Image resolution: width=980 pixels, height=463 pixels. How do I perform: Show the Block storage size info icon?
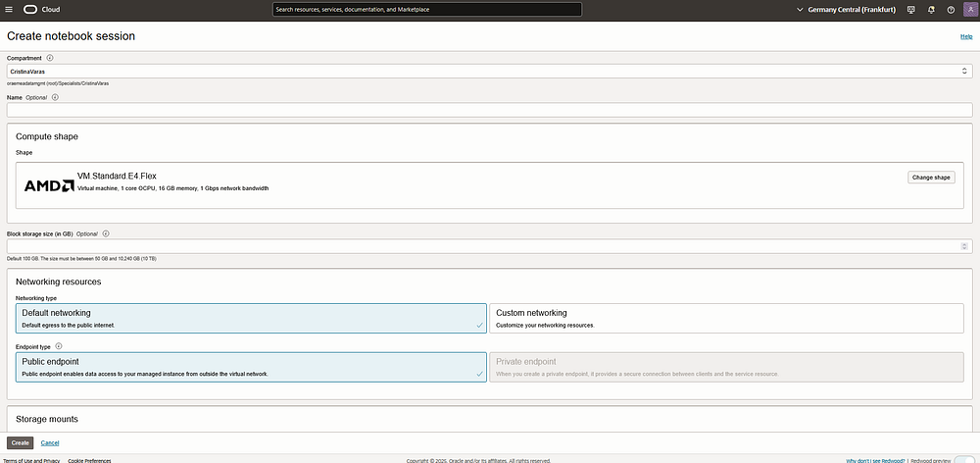tap(106, 233)
